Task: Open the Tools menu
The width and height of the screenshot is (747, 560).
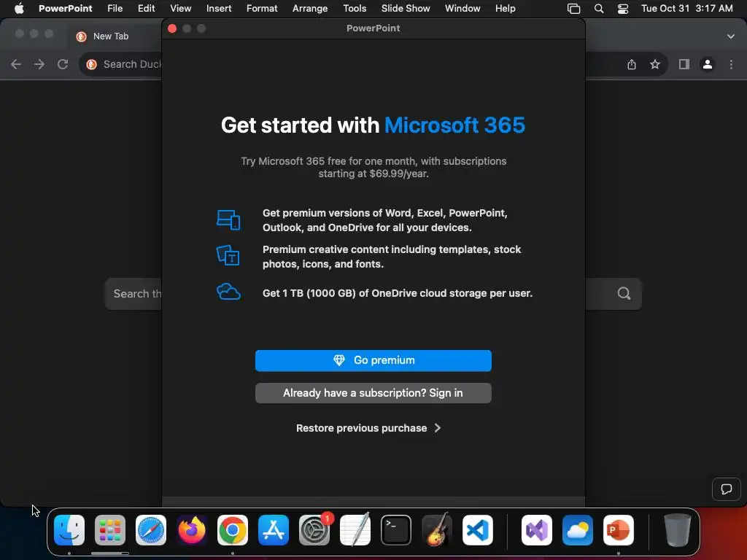Action: click(x=355, y=9)
